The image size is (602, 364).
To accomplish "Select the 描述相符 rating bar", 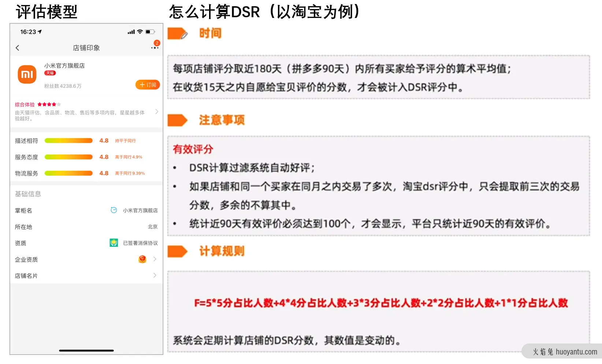I will tap(68, 141).
